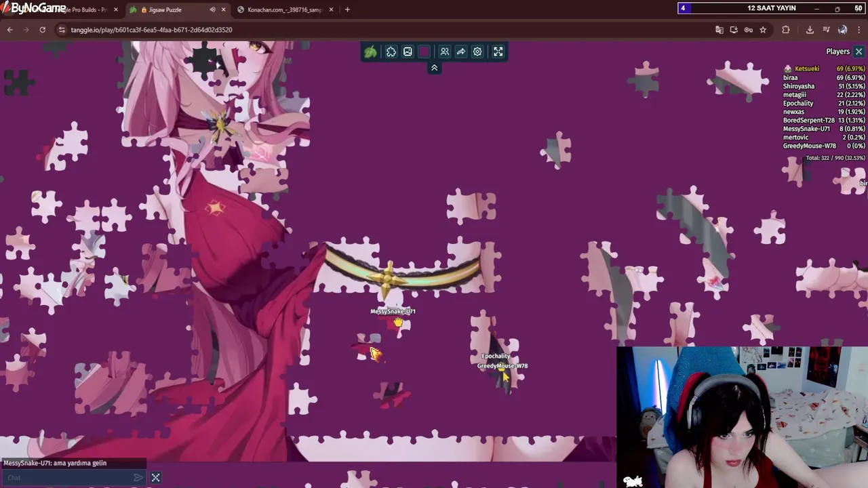Click the golden belt puzzle piece
The width and height of the screenshot is (868, 488).
pyautogui.click(x=403, y=271)
